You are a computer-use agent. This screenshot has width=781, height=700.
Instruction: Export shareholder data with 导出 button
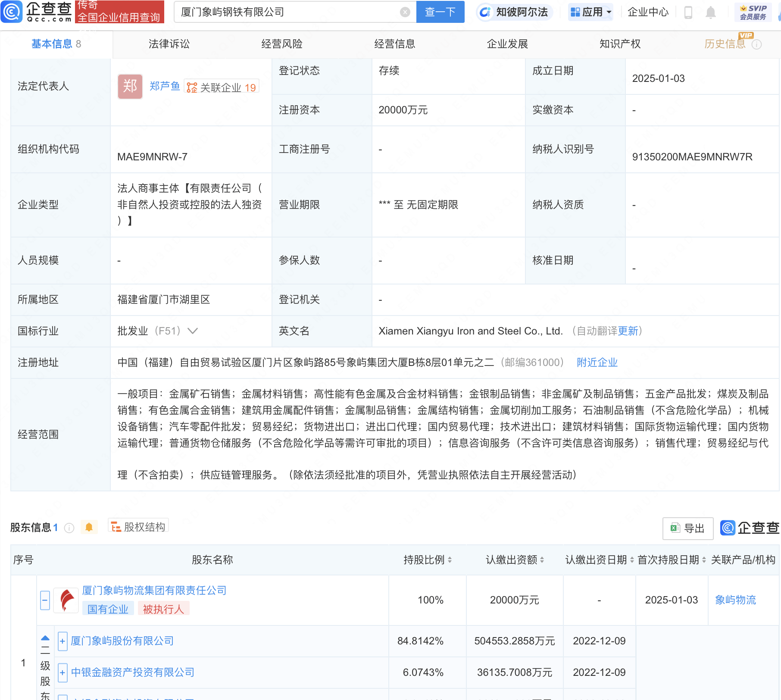[x=688, y=528]
